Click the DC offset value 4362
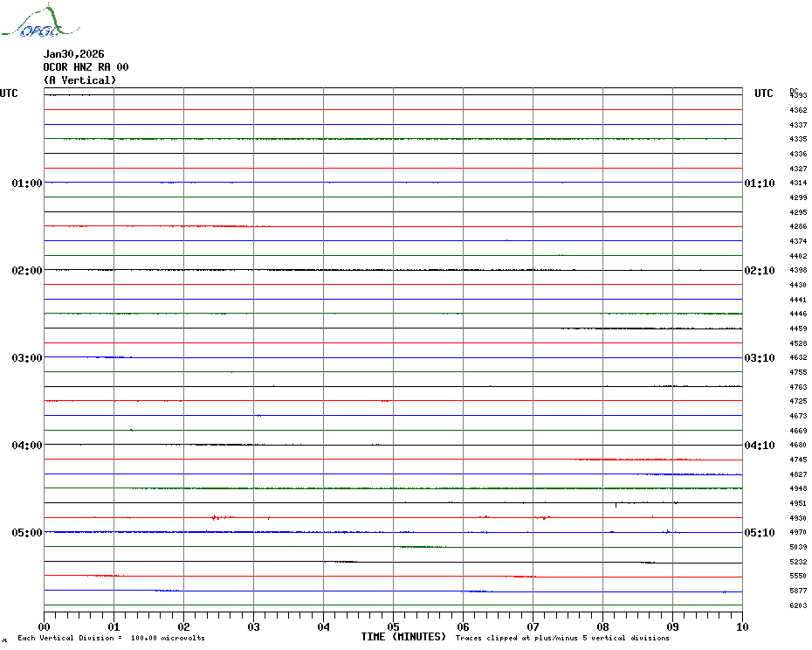The width and height of the screenshot is (812, 650). pos(798,111)
